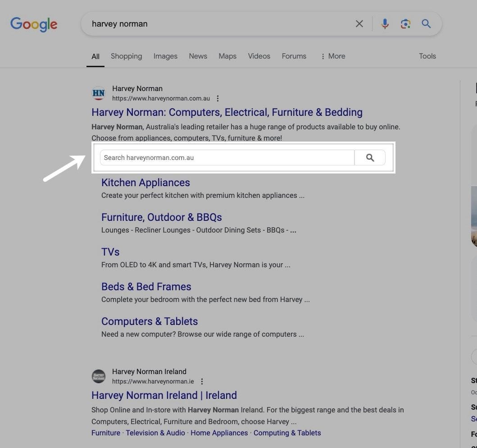Open the Tools options
477x448 pixels.
[427, 56]
